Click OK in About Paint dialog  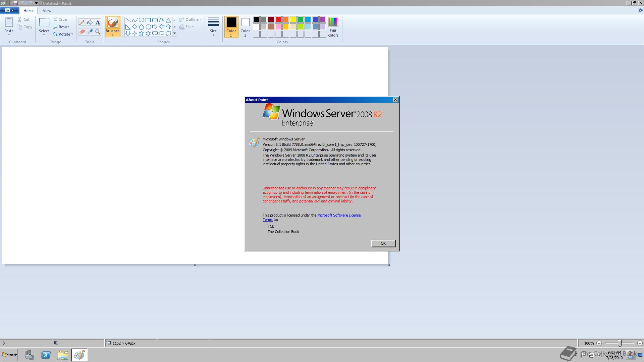click(x=383, y=243)
